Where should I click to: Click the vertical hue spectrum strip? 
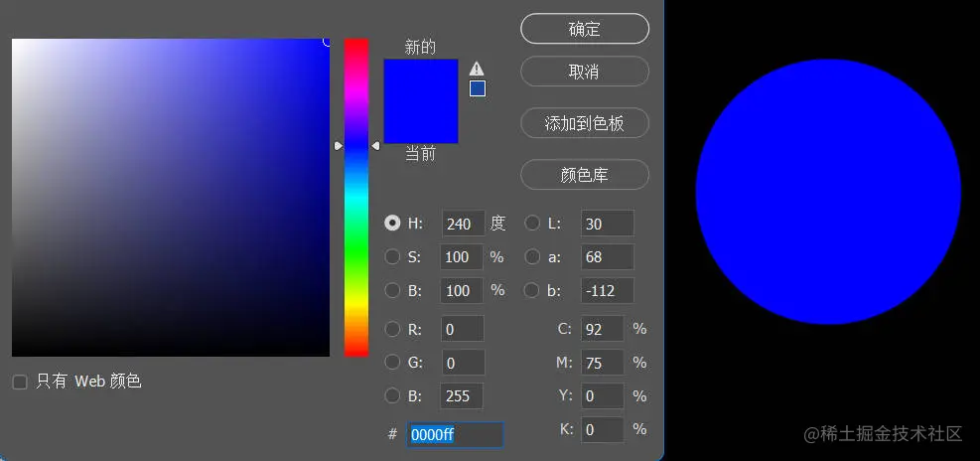[356, 198]
